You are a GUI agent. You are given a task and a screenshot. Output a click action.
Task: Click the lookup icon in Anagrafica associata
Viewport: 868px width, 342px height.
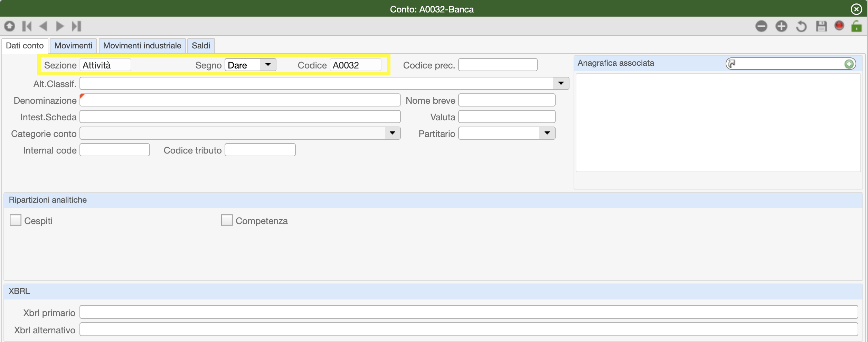(x=732, y=64)
